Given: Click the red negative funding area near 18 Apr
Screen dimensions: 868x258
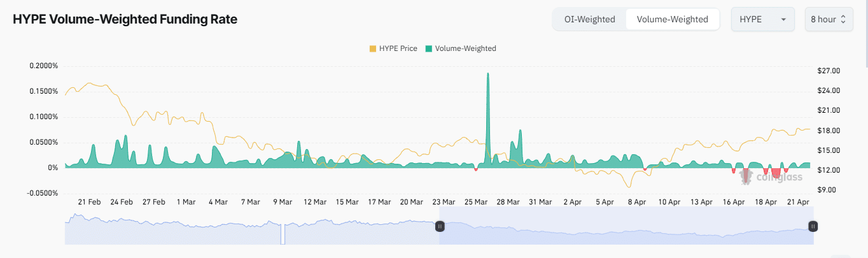Looking at the screenshot, I should click(x=776, y=173).
